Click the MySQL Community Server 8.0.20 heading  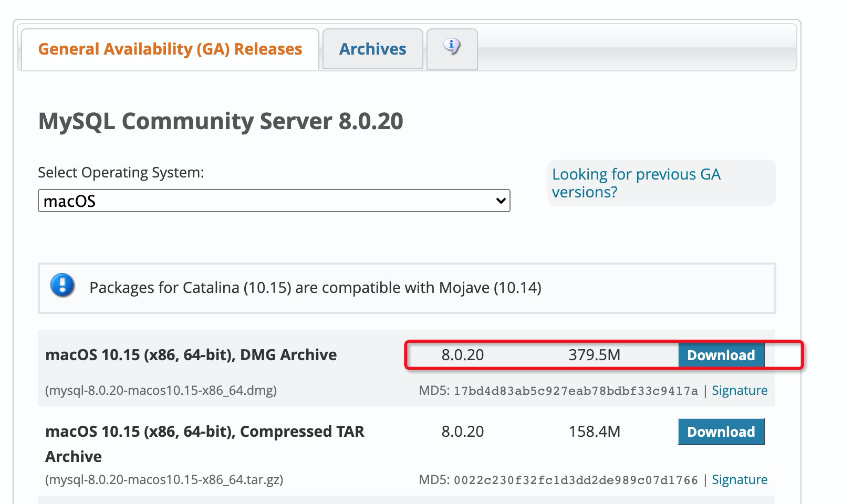221,121
